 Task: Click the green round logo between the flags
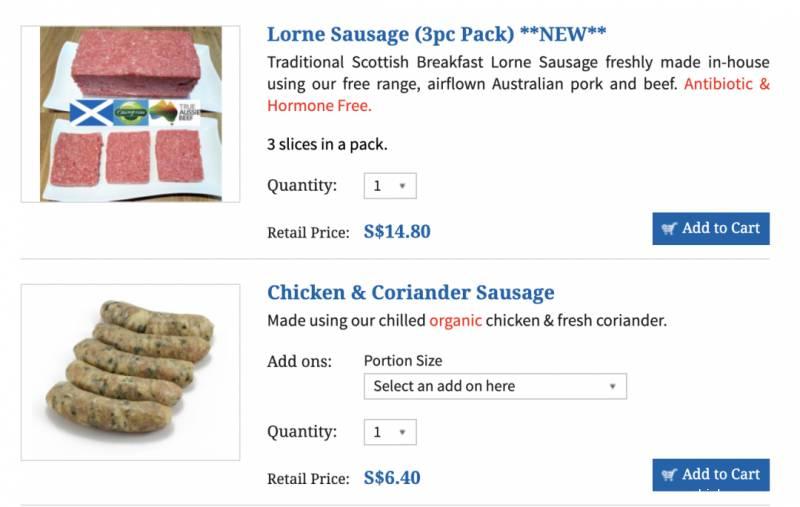click(x=130, y=113)
